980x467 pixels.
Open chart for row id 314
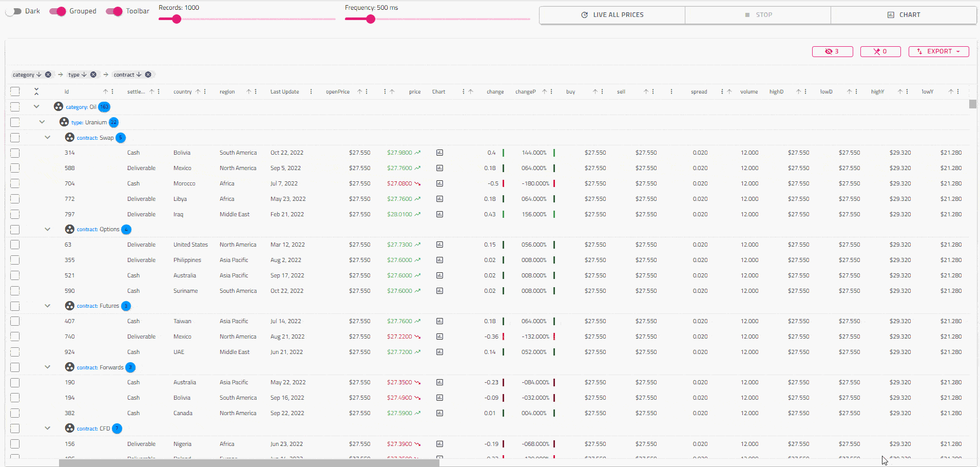tap(439, 153)
